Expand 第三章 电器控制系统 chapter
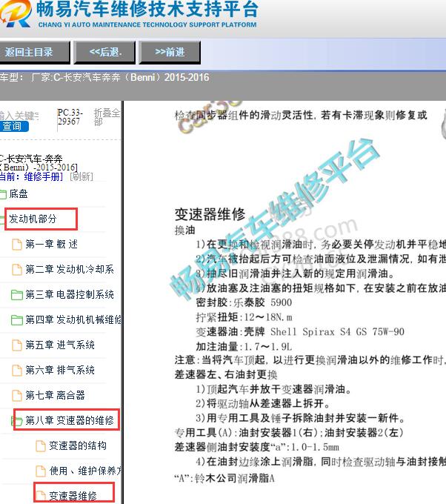The image size is (446, 504). pos(70,294)
